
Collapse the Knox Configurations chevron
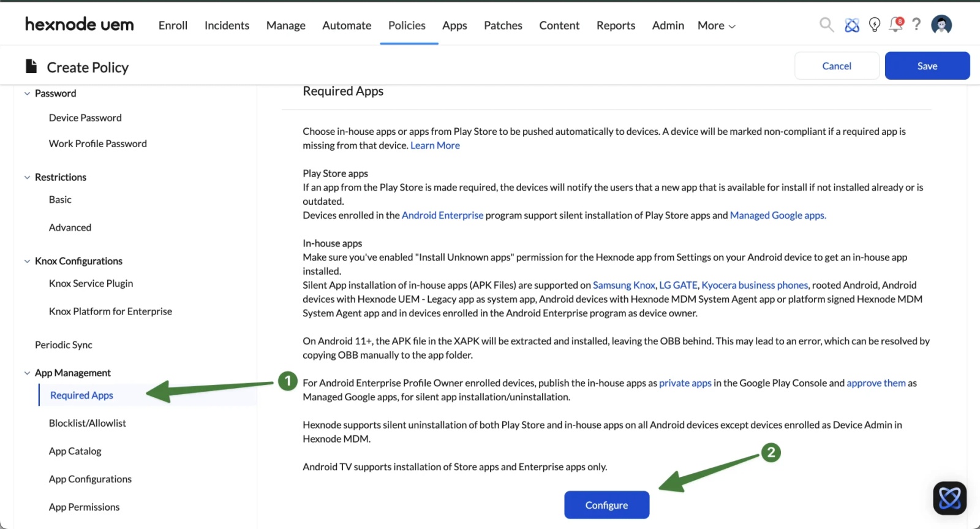[27, 262]
